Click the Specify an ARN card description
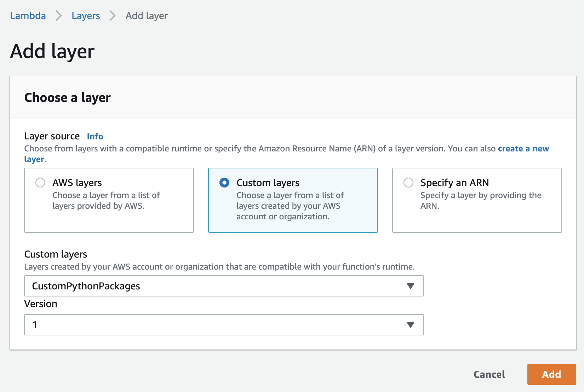 [480, 201]
